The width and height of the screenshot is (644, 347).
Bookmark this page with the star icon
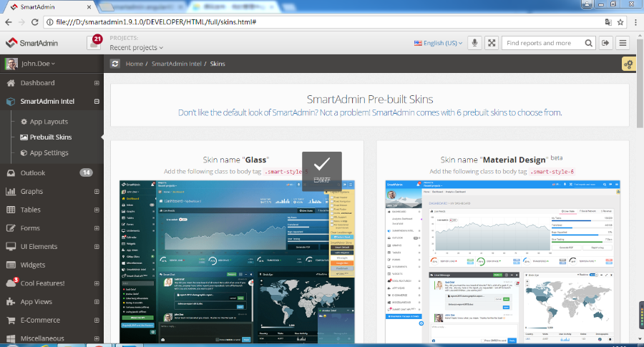click(x=620, y=22)
